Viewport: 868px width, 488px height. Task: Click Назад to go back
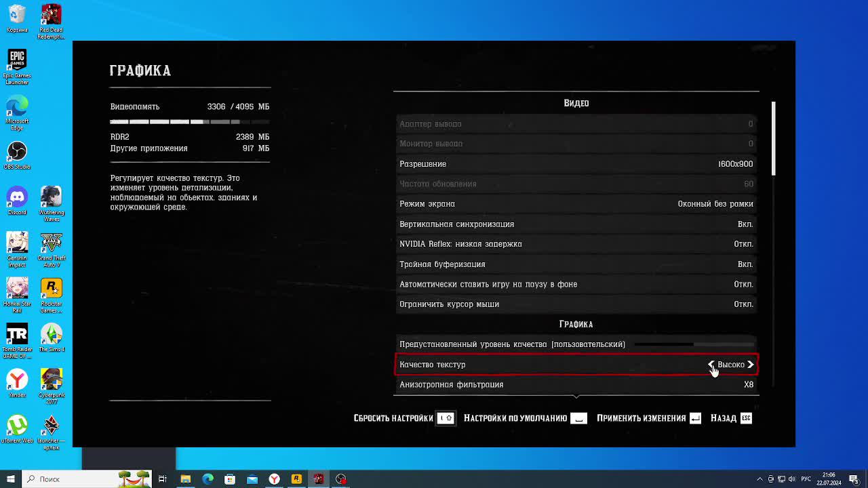[x=731, y=418]
